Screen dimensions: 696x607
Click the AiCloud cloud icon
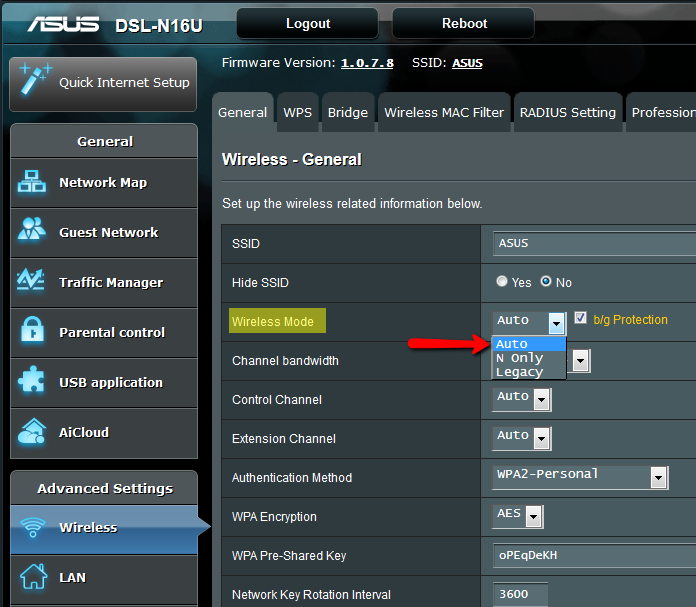point(32,432)
